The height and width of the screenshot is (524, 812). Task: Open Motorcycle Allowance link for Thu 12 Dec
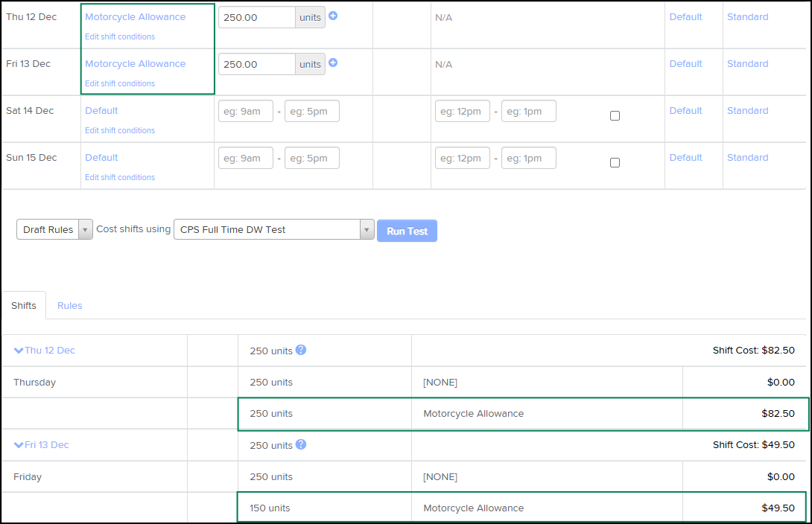pyautogui.click(x=135, y=16)
